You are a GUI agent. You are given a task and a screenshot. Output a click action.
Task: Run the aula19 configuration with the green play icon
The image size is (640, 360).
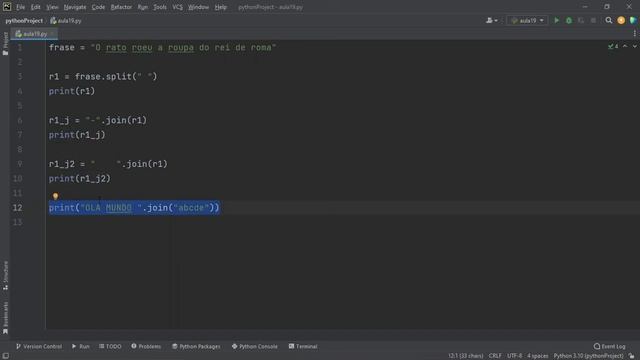(x=556, y=20)
